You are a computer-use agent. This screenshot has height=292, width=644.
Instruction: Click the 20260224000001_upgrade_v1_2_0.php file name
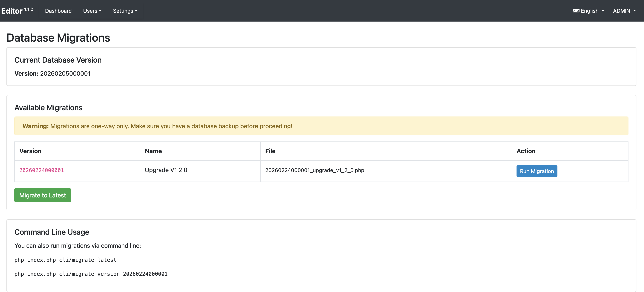coord(315,170)
